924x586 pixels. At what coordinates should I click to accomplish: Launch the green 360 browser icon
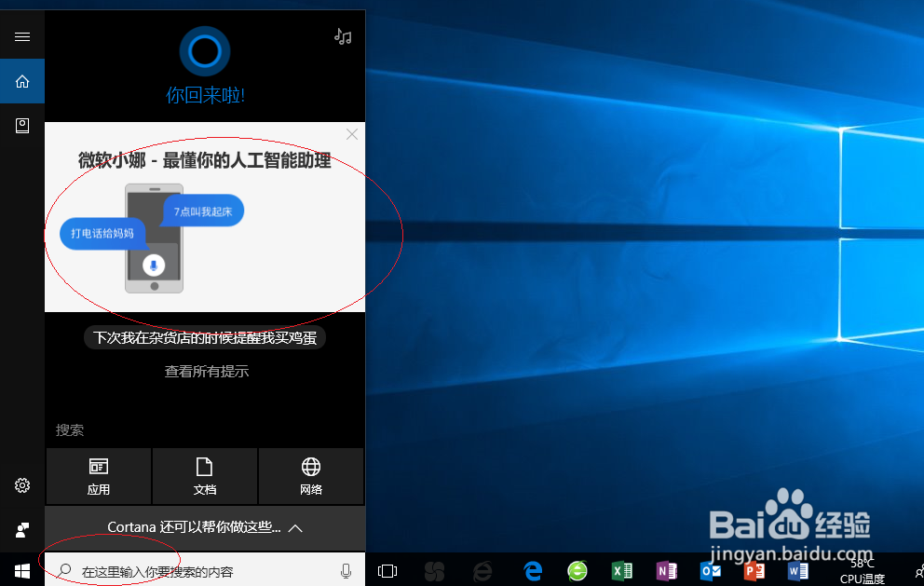pos(577,571)
